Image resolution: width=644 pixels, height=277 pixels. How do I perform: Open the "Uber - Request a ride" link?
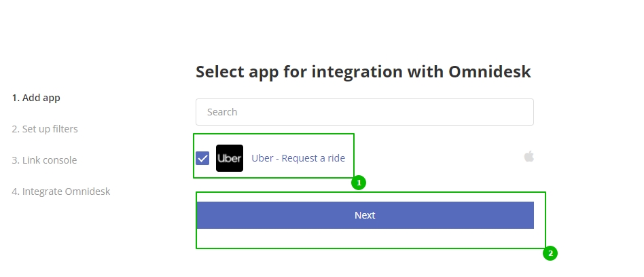298,158
